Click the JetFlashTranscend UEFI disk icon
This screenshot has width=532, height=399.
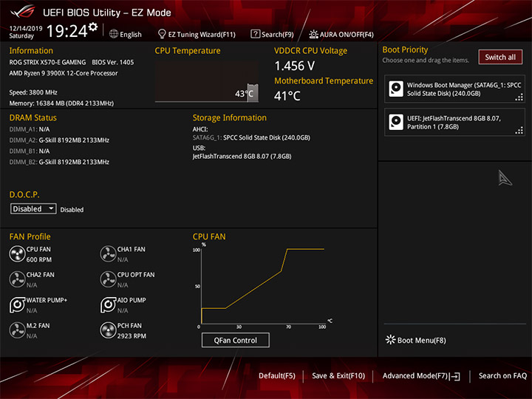coord(396,122)
